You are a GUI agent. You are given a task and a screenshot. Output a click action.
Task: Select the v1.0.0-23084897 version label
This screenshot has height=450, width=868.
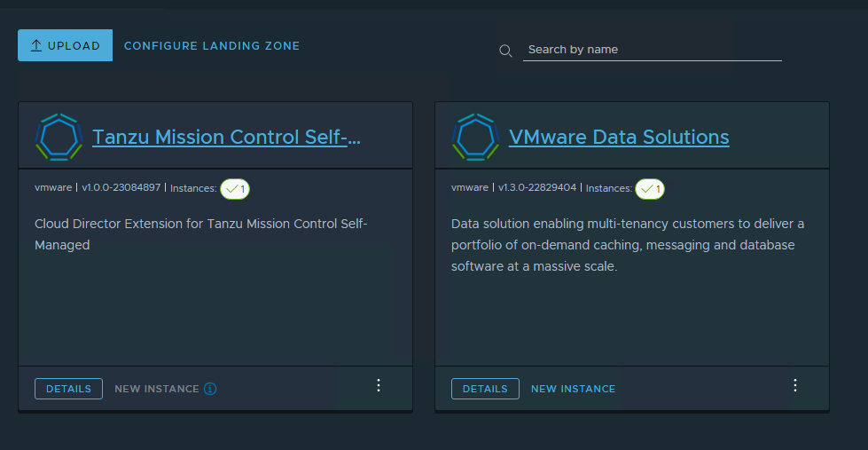(x=121, y=188)
